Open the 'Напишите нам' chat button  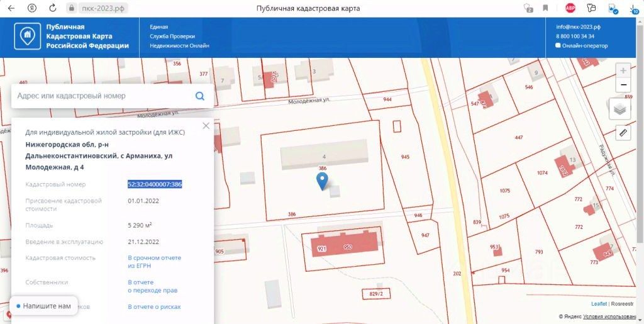pyautogui.click(x=44, y=306)
